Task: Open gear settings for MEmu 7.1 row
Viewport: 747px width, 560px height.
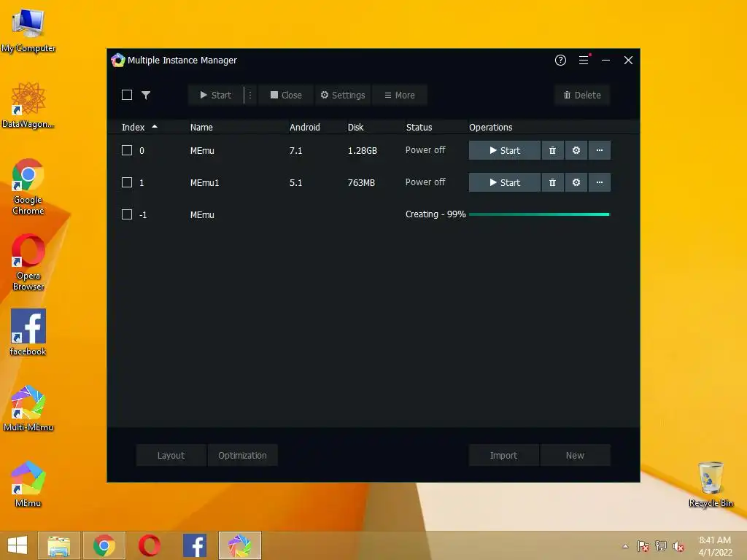Action: click(576, 150)
